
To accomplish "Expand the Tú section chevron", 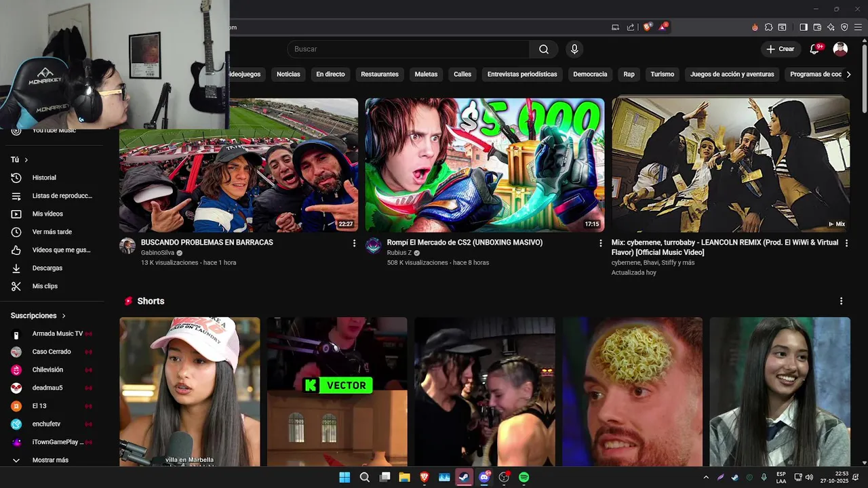I will click(26, 160).
